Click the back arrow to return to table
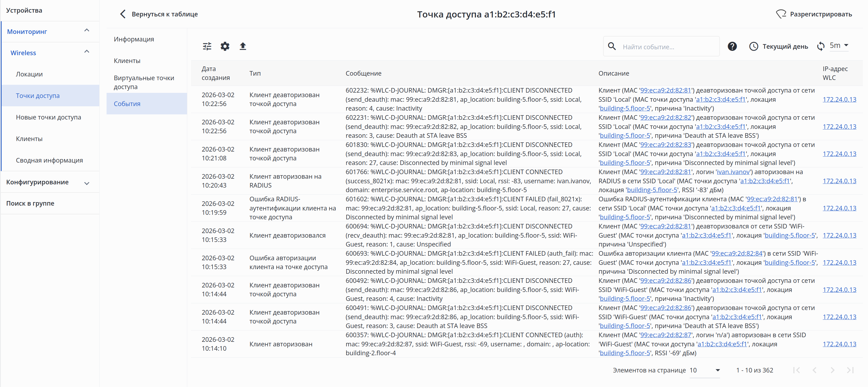The image size is (868, 387). [123, 14]
